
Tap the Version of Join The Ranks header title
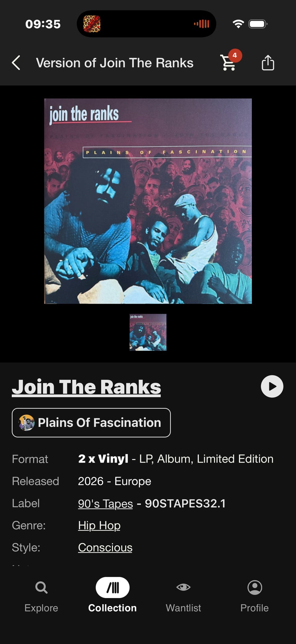pyautogui.click(x=115, y=63)
